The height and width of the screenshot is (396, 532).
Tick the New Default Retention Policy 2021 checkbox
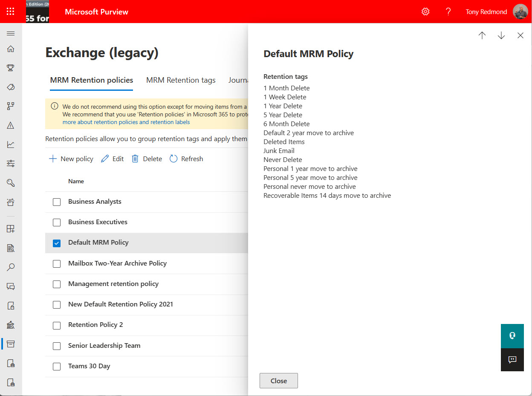(57, 305)
